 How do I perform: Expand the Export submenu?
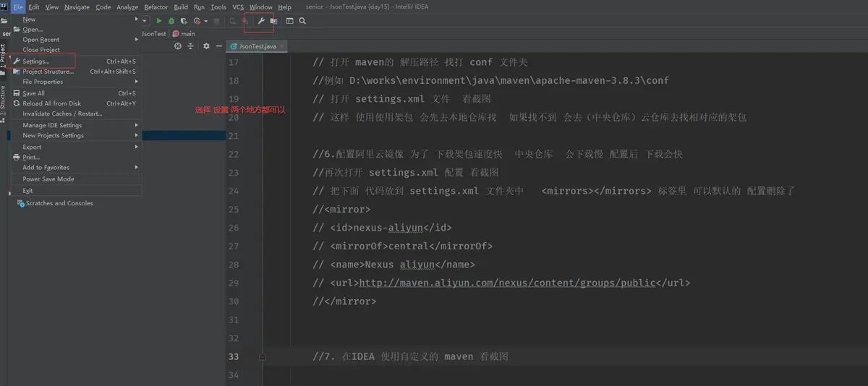(x=75, y=147)
